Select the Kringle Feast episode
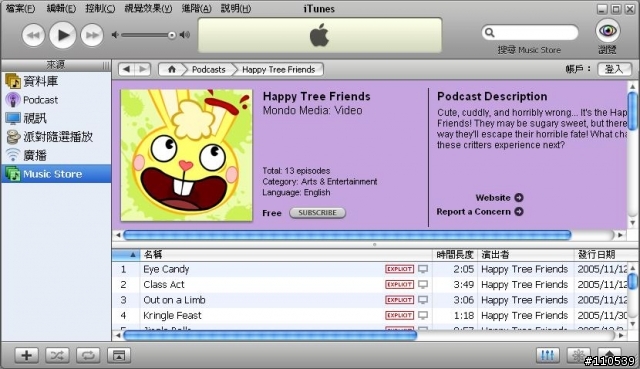Viewport: 640px width, 369px height. [371, 316]
